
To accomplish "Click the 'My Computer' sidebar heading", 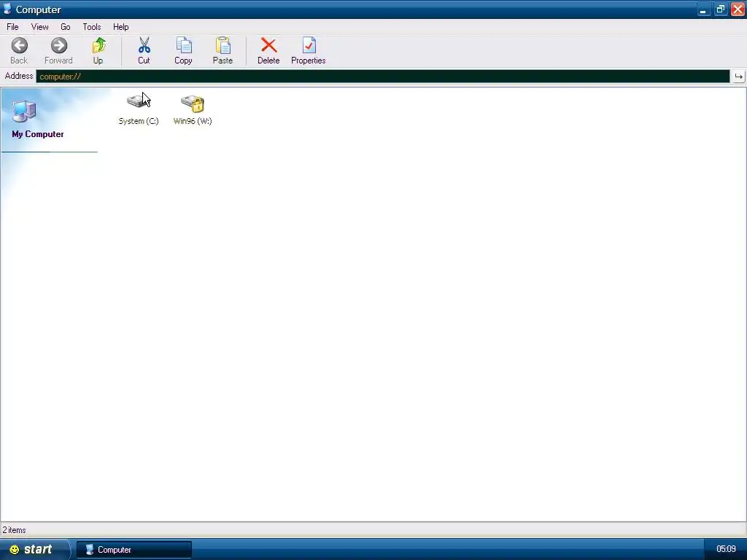I will coord(38,134).
